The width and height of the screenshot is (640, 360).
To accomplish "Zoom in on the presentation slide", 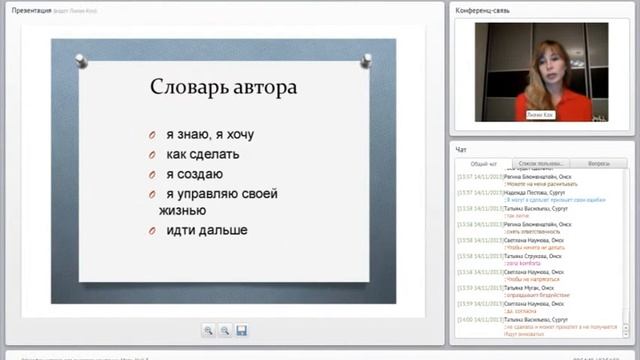I will click(208, 330).
